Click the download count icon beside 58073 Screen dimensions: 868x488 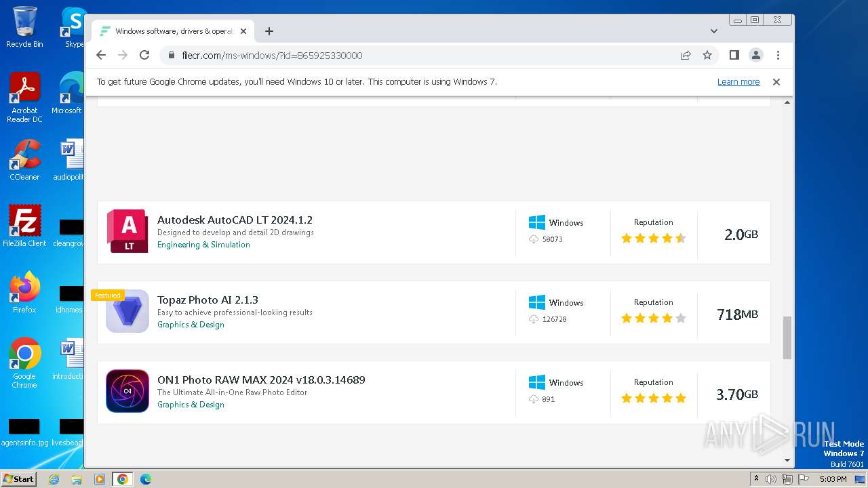tap(534, 239)
